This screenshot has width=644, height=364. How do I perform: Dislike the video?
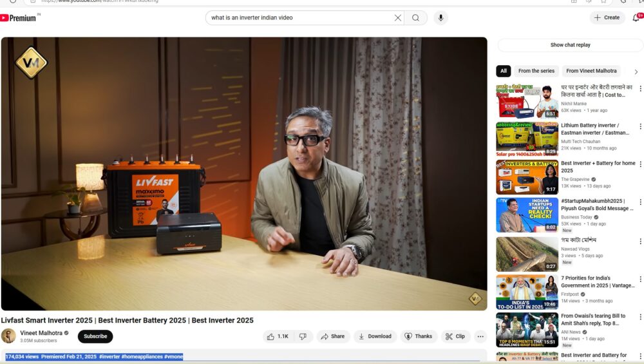(x=303, y=336)
